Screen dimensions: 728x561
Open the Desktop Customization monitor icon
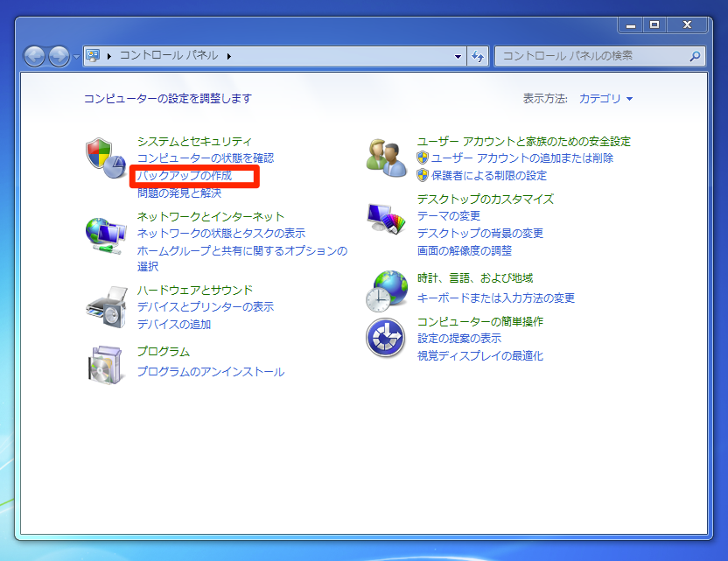[x=386, y=219]
